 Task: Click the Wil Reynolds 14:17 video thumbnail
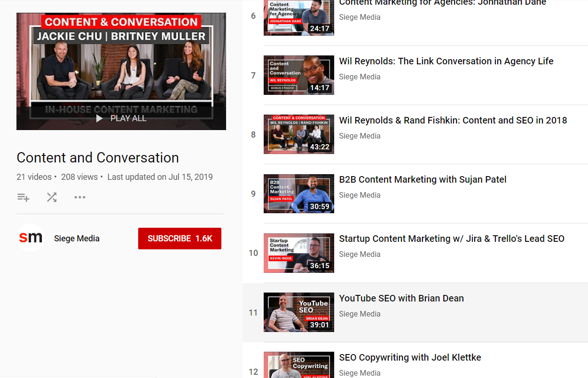299,75
